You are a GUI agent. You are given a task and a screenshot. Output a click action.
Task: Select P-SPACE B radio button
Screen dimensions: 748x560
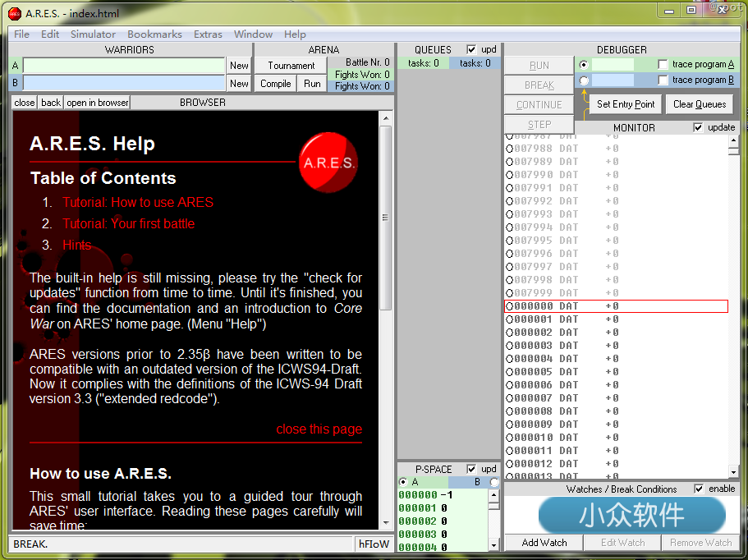494,482
